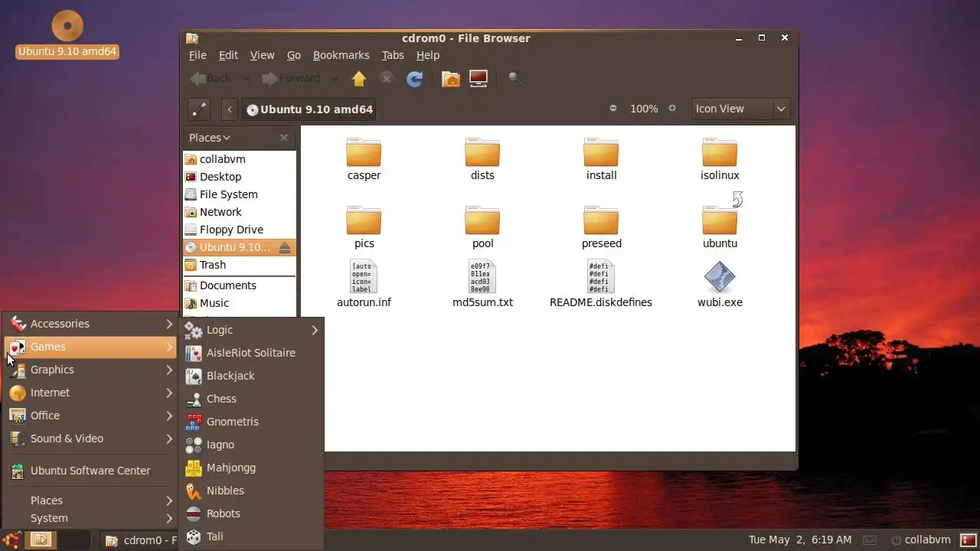
Task: Open the Home folder from toolbar
Action: tap(451, 78)
